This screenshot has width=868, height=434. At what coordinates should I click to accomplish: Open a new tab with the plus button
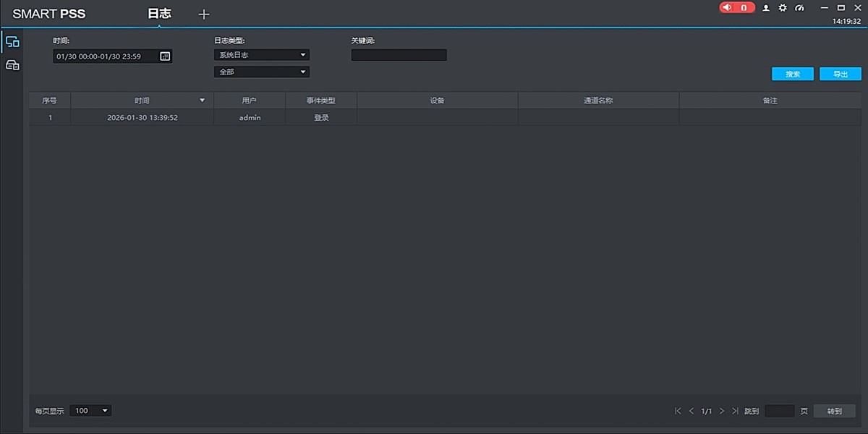203,13
